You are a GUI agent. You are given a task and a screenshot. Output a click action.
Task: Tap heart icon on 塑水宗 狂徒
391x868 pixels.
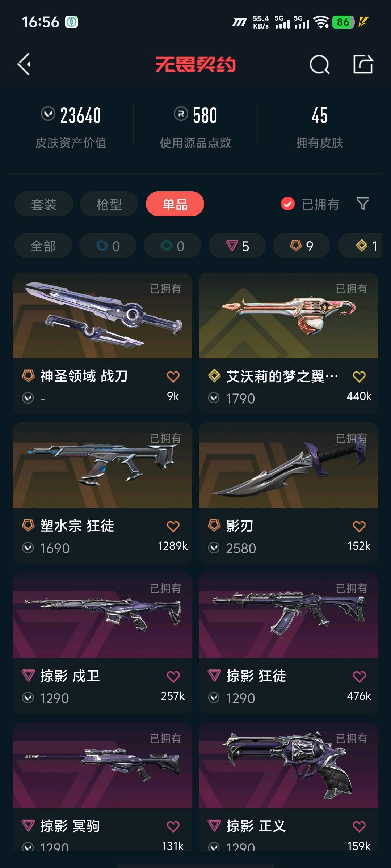pyautogui.click(x=173, y=526)
